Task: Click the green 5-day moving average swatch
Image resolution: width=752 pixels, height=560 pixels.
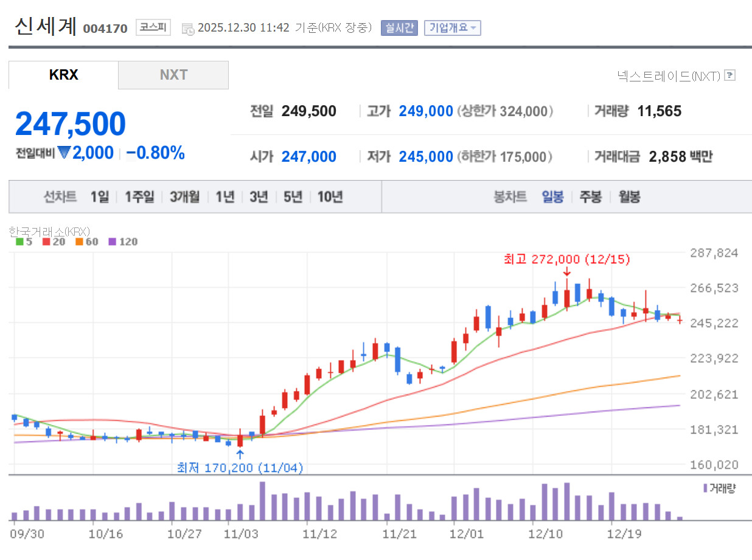Action: coord(19,242)
